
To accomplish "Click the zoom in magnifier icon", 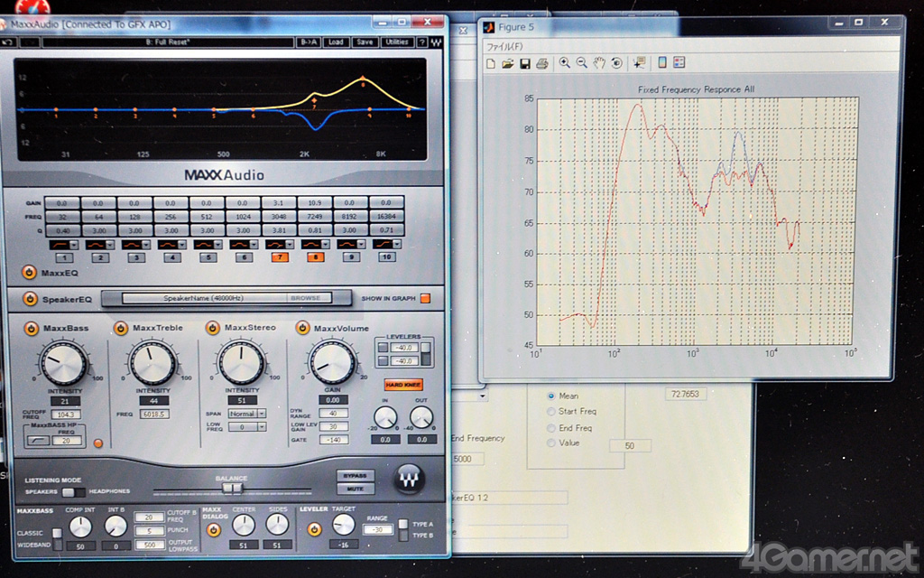I will point(564,63).
